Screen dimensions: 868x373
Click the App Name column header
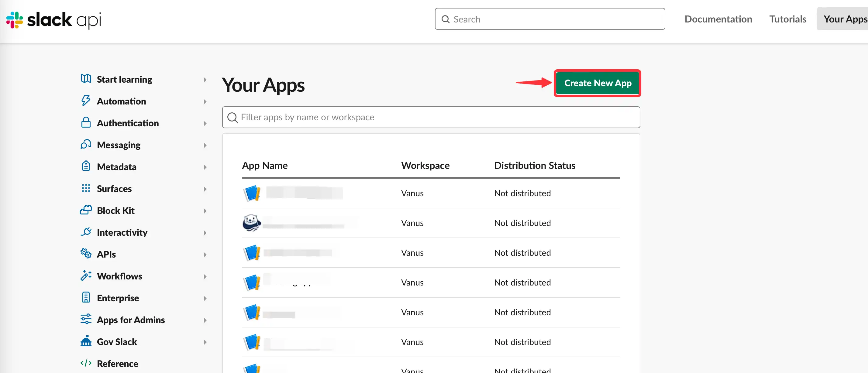coord(265,166)
